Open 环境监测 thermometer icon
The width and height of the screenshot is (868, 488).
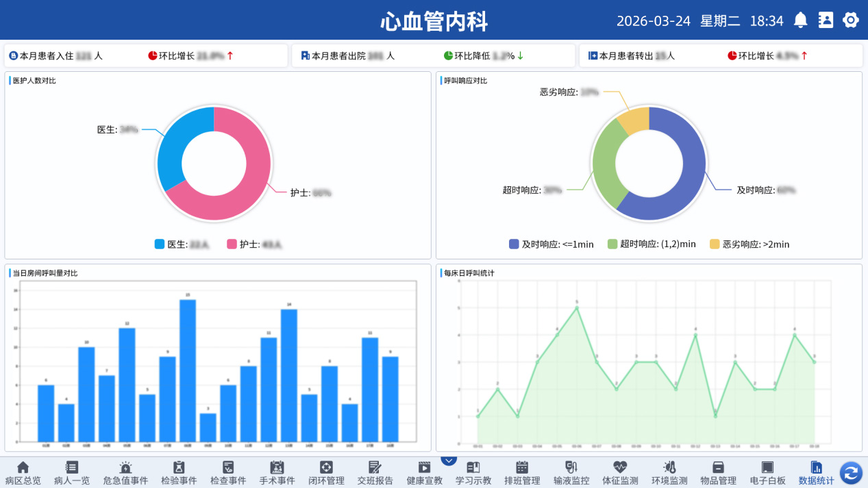[669, 467]
